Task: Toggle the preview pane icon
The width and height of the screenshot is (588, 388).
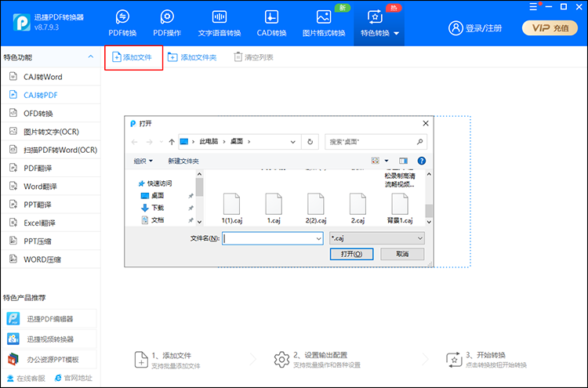Action: point(403,161)
